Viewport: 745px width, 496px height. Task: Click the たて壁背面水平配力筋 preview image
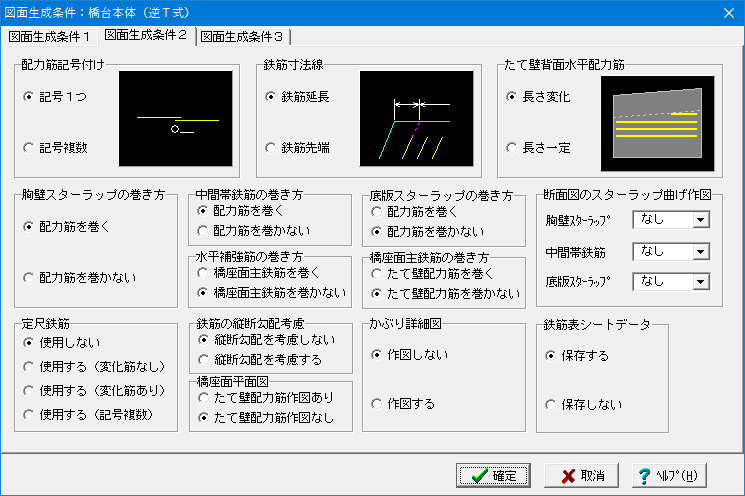click(x=657, y=124)
